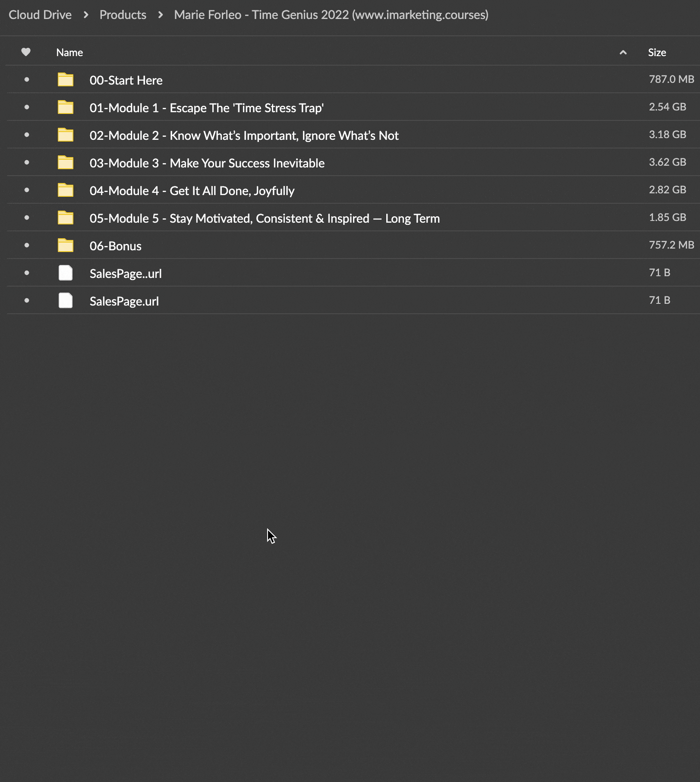Select 03-Module 3 Make Your Success Inevitable
700x782 pixels.
pyautogui.click(x=207, y=163)
